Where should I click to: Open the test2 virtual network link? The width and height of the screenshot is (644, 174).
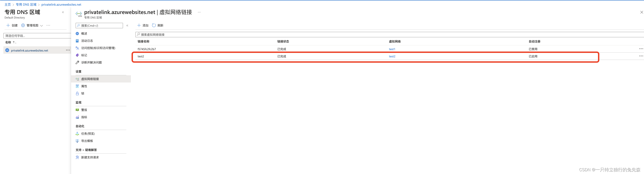tap(392, 56)
